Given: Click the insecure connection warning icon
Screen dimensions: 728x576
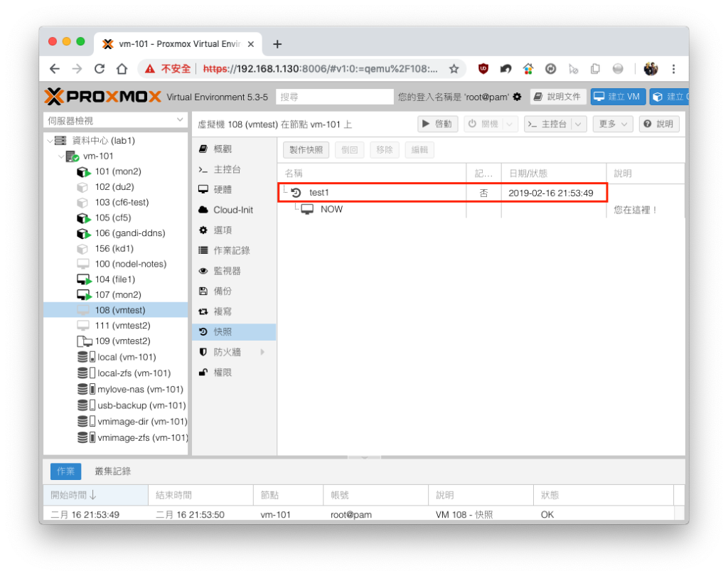Looking at the screenshot, I should (x=149, y=69).
